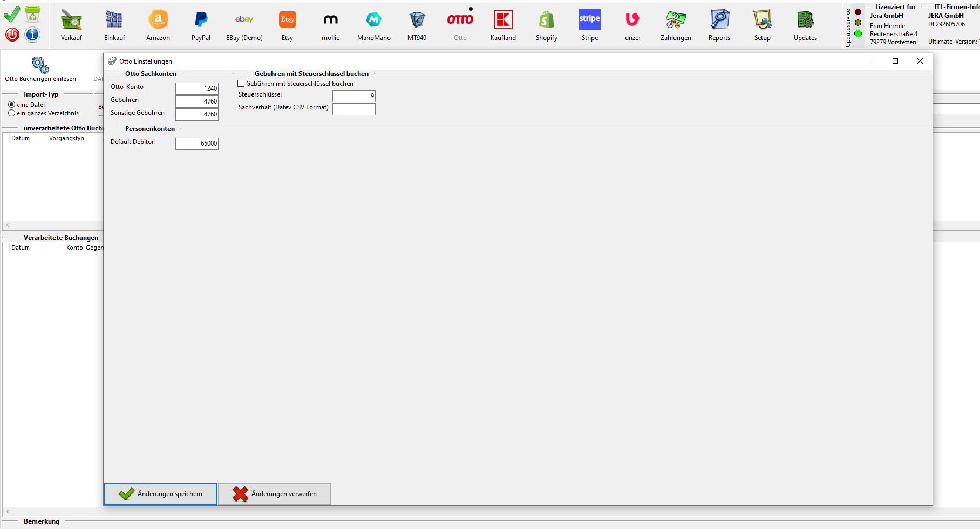This screenshot has height=529, width=980.
Task: Select 'ein ganzes Verzeichnis' import type
Action: point(12,113)
